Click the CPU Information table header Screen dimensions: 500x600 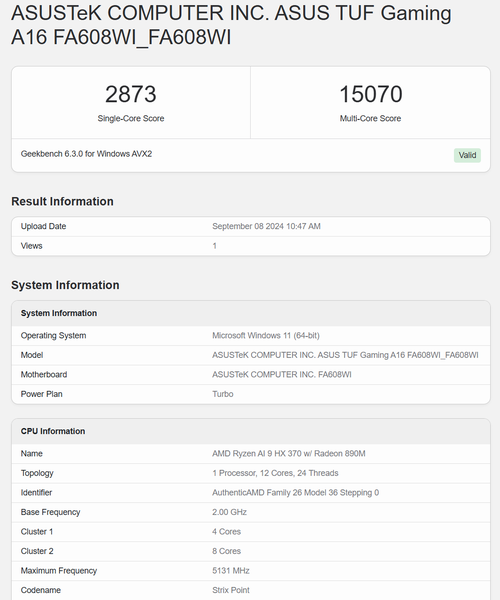[x=251, y=431]
